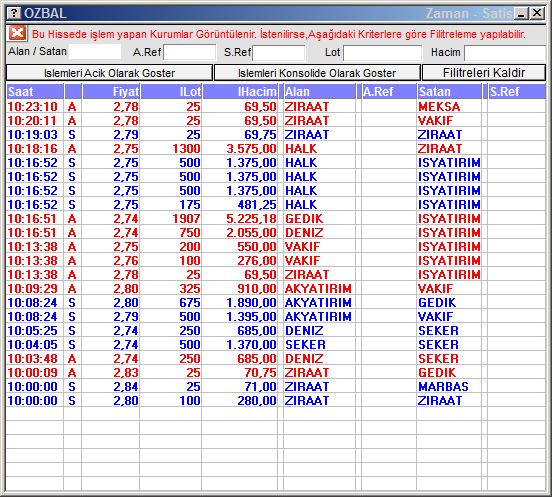The width and height of the screenshot is (552, 497).
Task: Click the 910,00 volume cell
Action: coord(257,289)
